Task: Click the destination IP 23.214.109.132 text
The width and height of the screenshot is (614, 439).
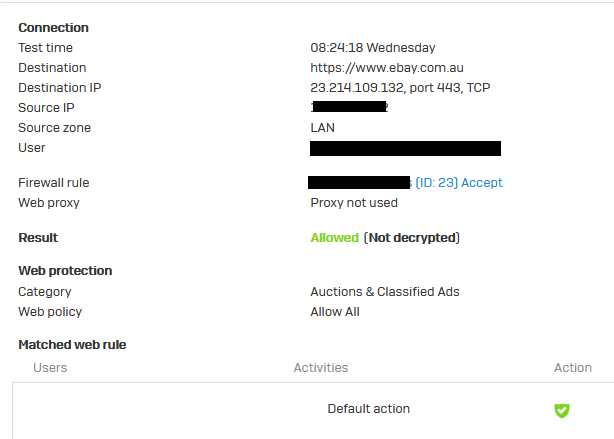Action: tap(357, 87)
